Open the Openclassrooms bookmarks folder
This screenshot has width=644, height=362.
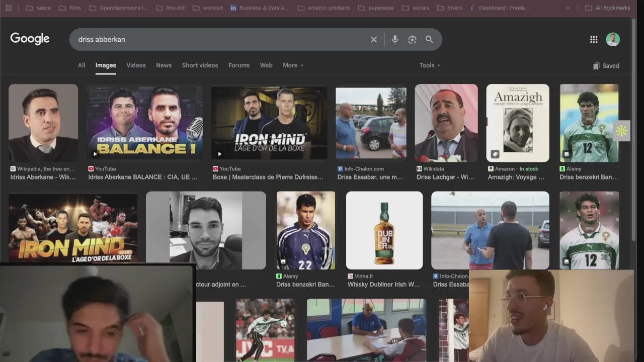coord(118,8)
